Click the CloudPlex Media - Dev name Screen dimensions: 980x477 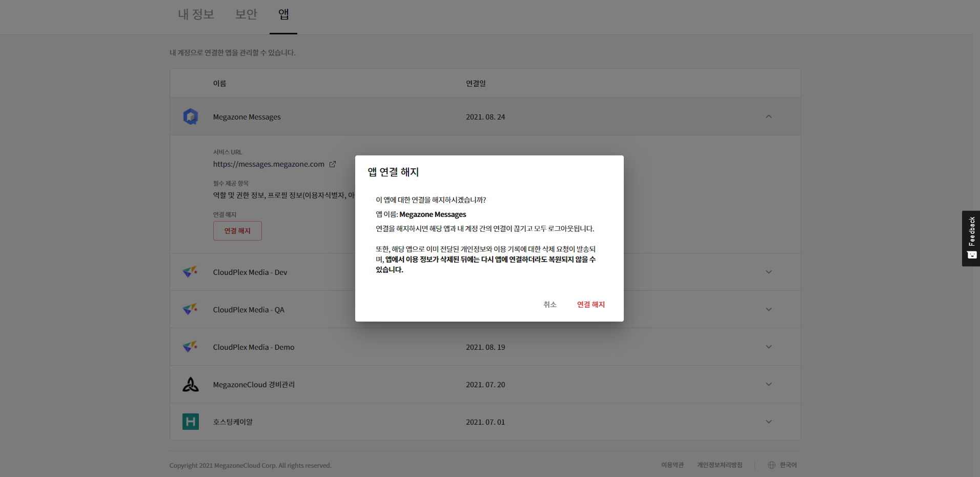tap(250, 272)
